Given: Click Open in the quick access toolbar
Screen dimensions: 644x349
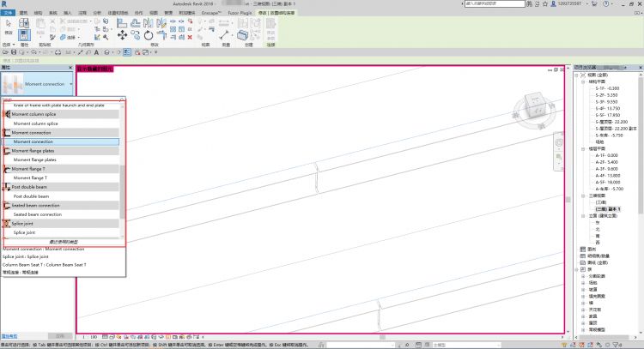Looking at the screenshot, I should click(x=5, y=52).
